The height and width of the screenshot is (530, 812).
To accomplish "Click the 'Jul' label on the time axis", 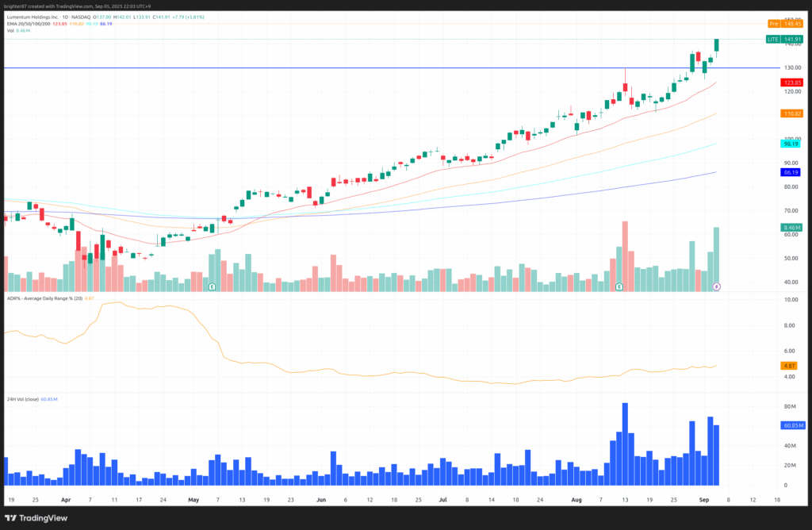I will point(442,500).
